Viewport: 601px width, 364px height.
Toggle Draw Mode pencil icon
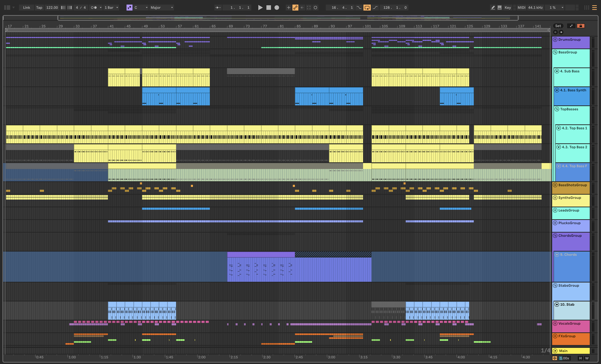[x=493, y=8]
